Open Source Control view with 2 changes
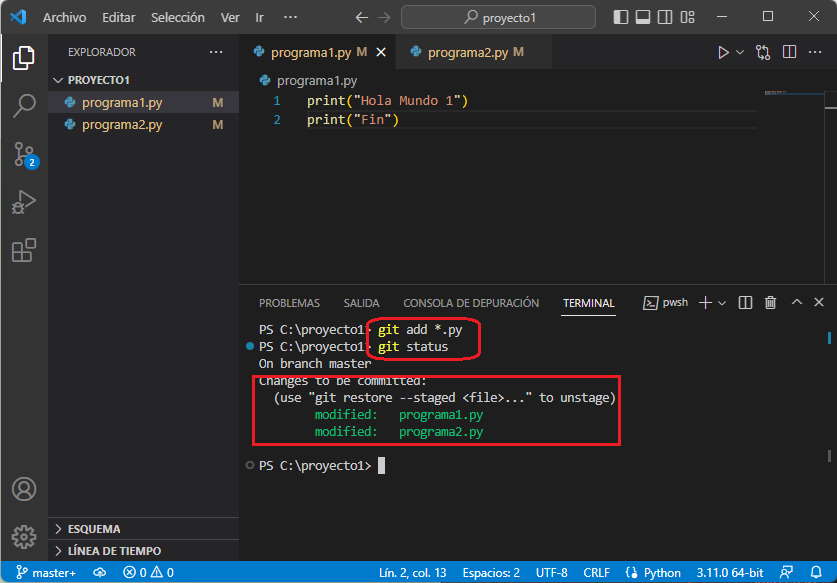Viewport: 837px width, 583px height. coord(25,155)
